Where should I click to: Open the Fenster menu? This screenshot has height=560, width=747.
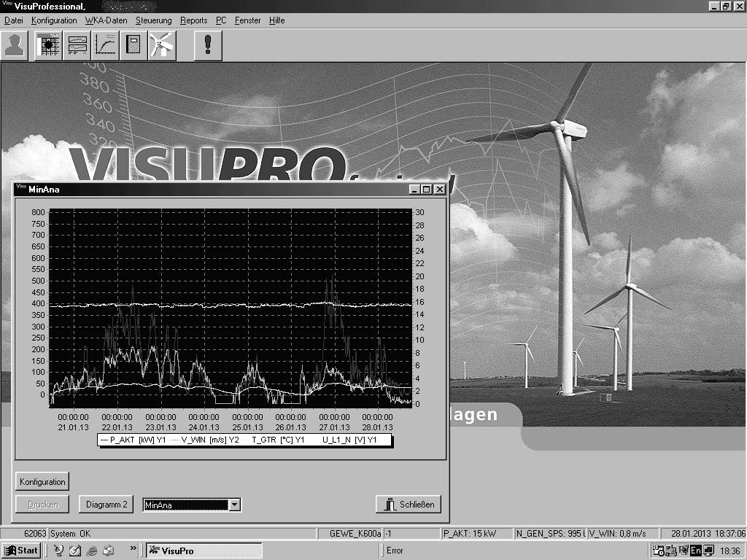tap(248, 20)
